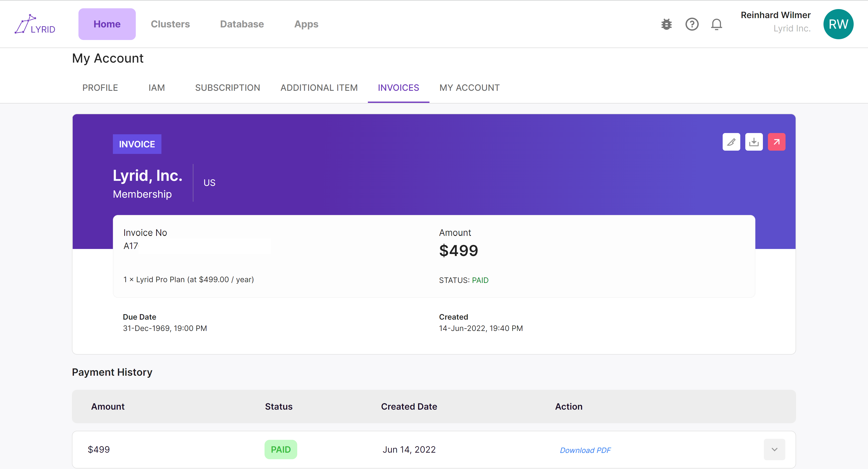The image size is (868, 469).
Task: Open the notifications bell
Action: tap(716, 24)
